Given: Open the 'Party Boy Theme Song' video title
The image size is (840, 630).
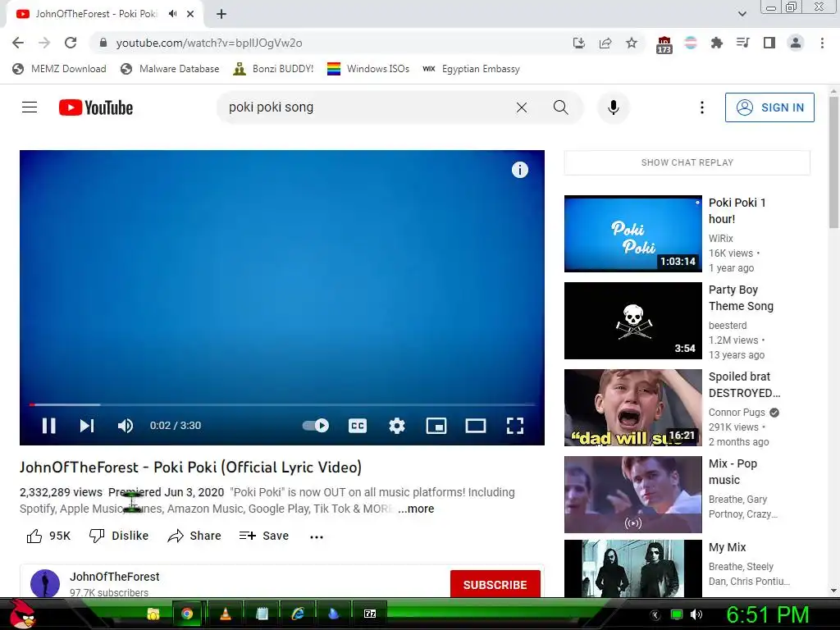Looking at the screenshot, I should tap(741, 298).
